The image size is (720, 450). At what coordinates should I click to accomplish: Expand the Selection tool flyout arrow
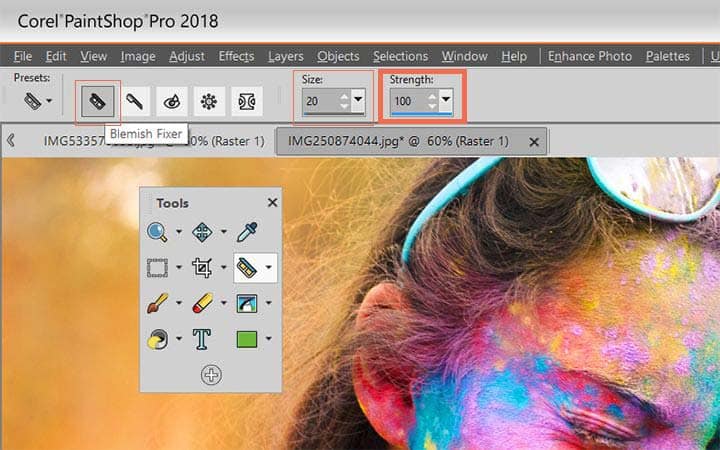coord(179,267)
